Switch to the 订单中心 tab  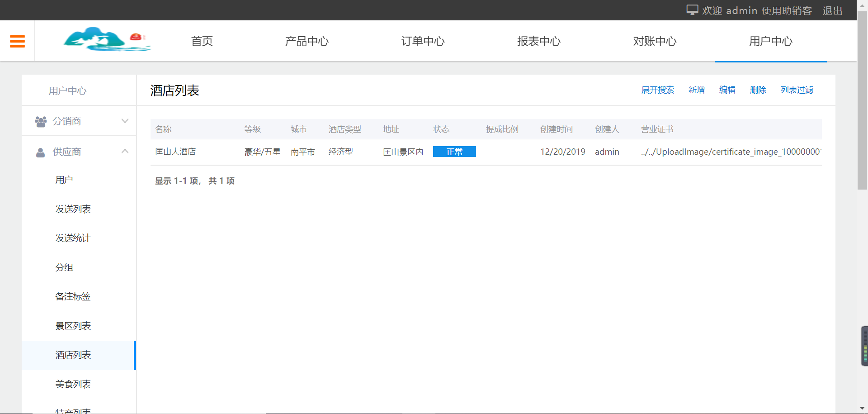click(423, 41)
